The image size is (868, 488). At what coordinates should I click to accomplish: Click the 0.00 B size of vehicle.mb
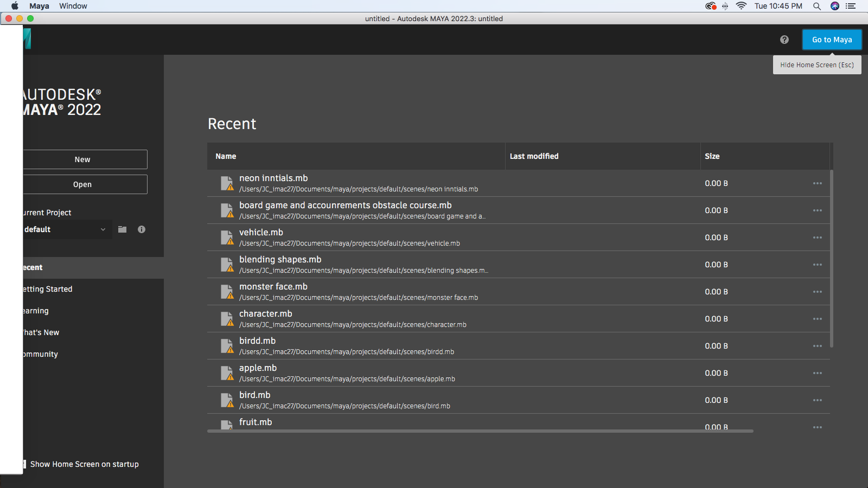point(716,237)
